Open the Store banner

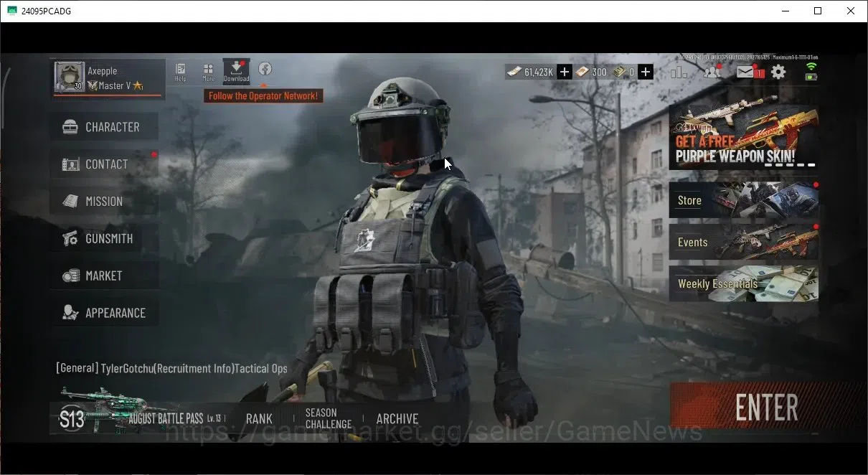click(x=743, y=200)
